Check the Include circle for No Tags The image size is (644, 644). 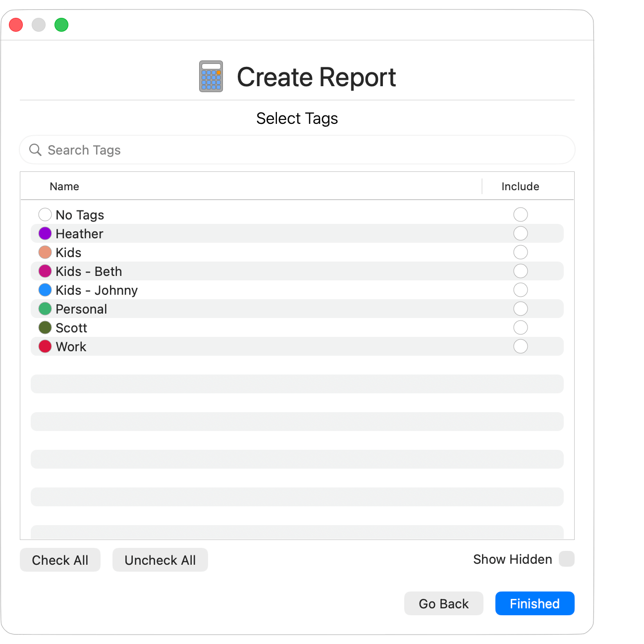(521, 215)
